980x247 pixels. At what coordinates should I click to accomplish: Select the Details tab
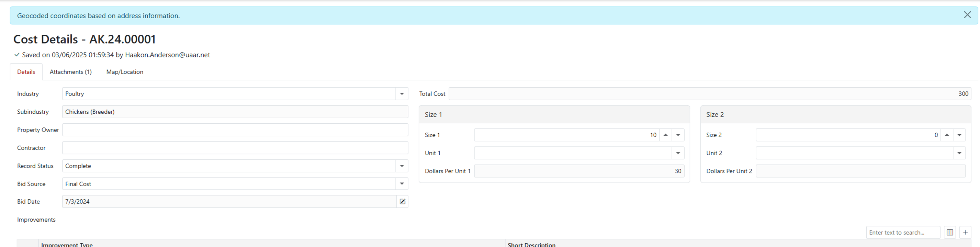click(26, 72)
